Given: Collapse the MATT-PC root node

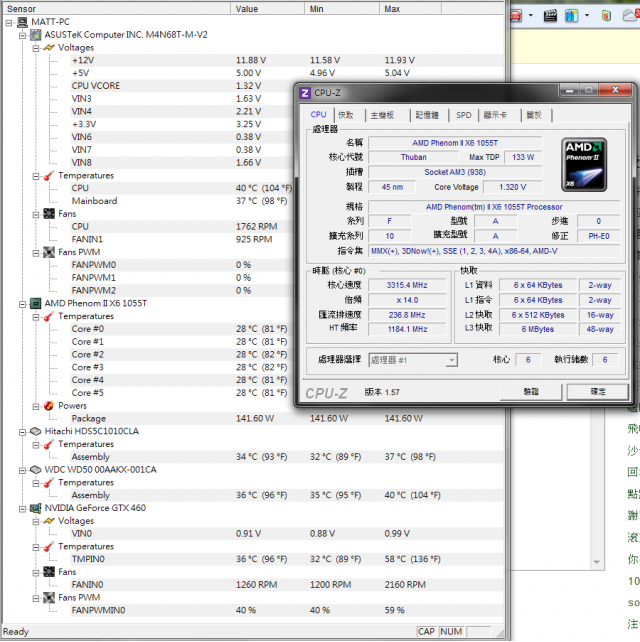Looking at the screenshot, I should [x=9, y=23].
